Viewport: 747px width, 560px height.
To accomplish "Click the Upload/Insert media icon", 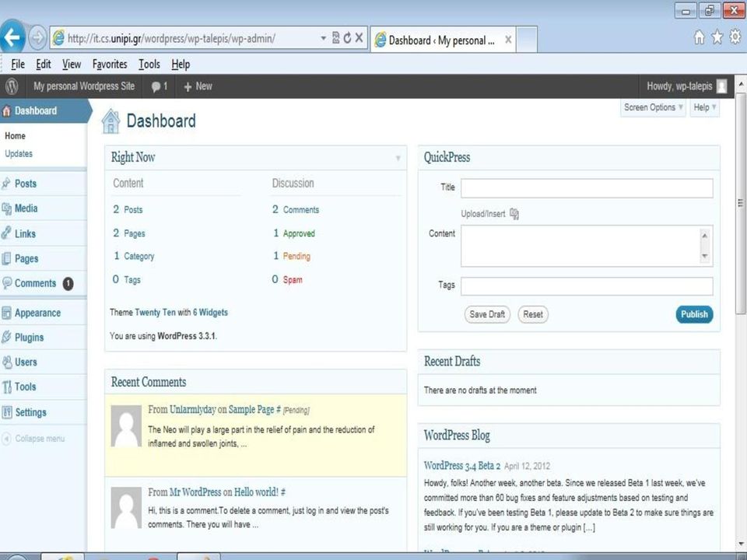I will (x=514, y=214).
